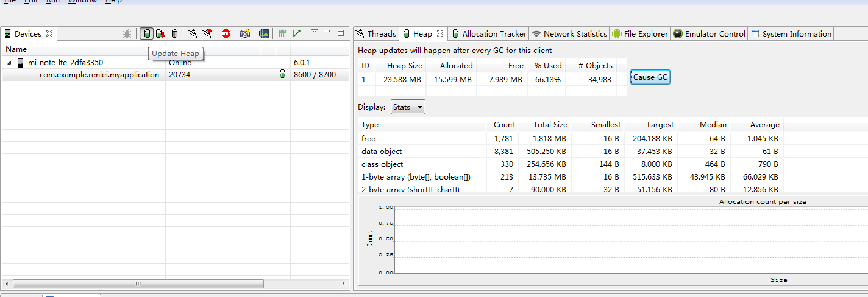This screenshot has height=297, width=868.
Task: Open the System Information tab
Action: (791, 33)
